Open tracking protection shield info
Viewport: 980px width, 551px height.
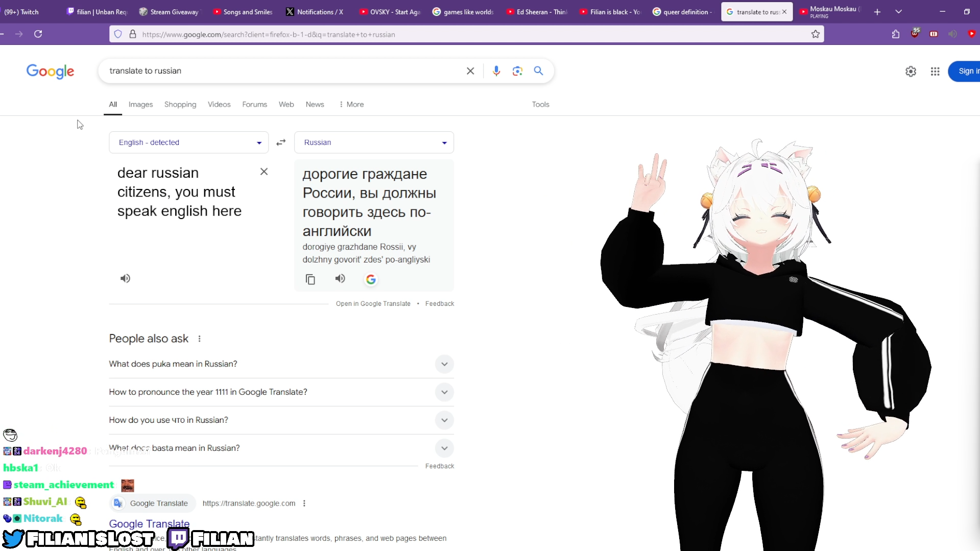tap(118, 34)
